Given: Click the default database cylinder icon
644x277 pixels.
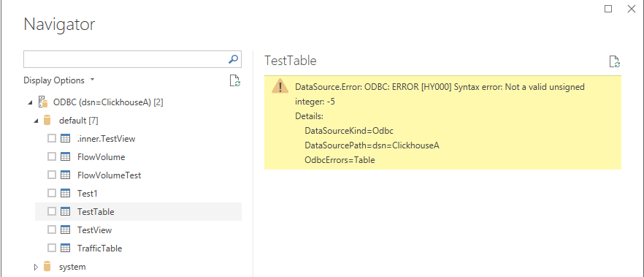Looking at the screenshot, I should tap(47, 120).
